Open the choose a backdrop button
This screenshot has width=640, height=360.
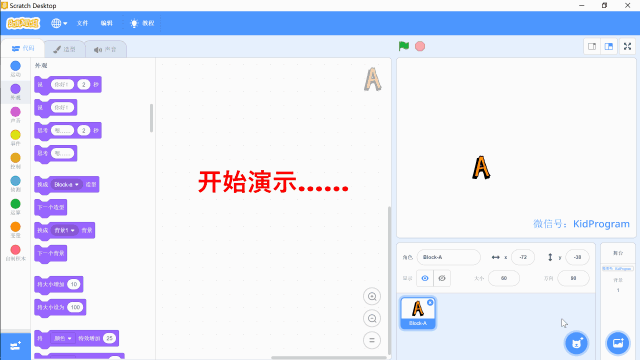(x=618, y=343)
